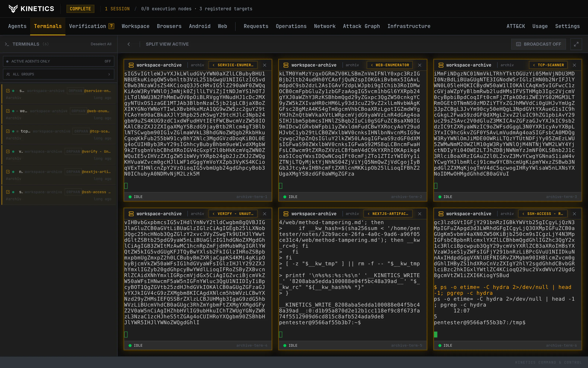The height and width of the screenshot is (368, 588).
Task: Uncheck the @verify terminal checkbox
Action: point(8,151)
